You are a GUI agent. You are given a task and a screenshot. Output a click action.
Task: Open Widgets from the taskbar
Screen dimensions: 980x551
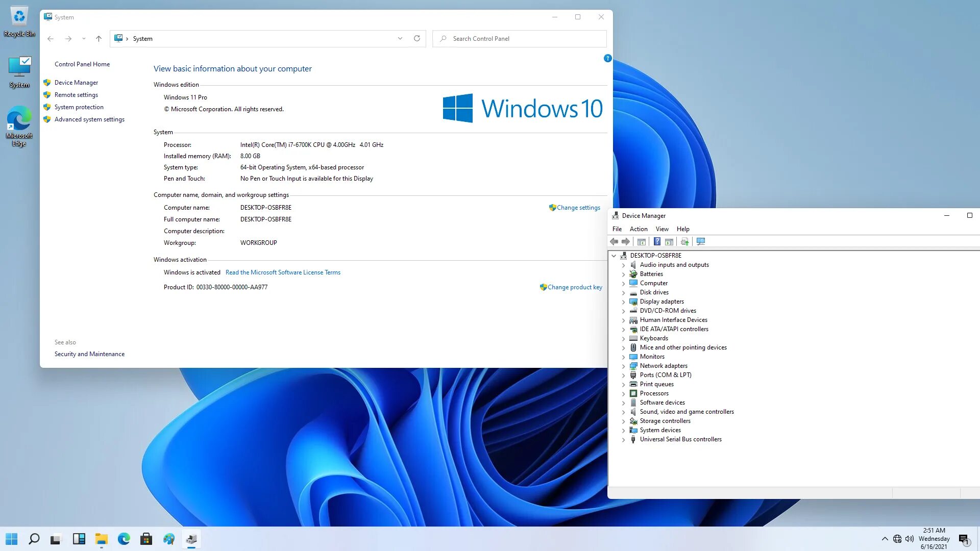pyautogui.click(x=79, y=539)
